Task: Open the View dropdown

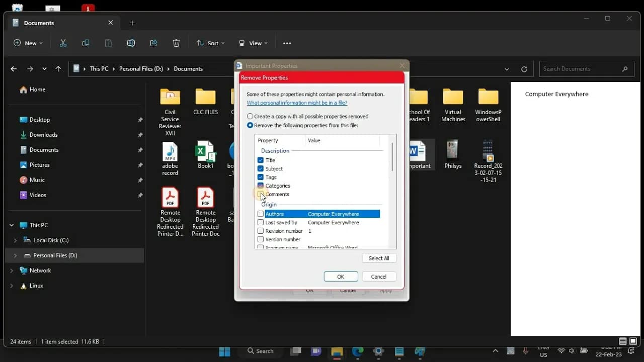Action: (253, 43)
